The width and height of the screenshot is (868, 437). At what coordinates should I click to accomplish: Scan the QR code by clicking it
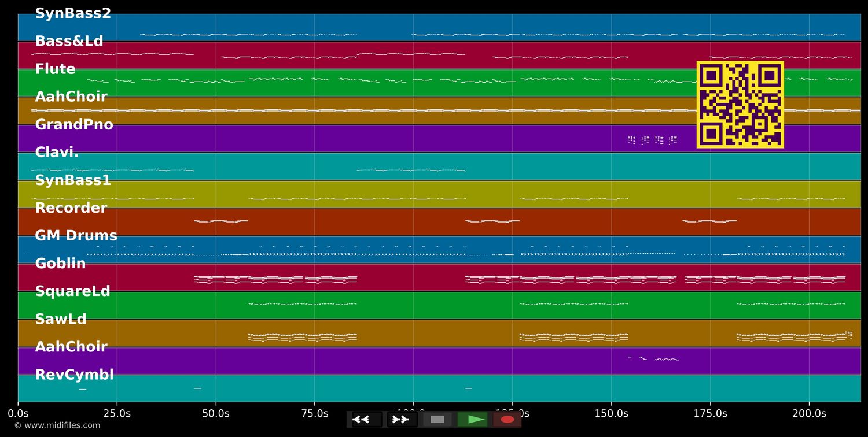(741, 104)
